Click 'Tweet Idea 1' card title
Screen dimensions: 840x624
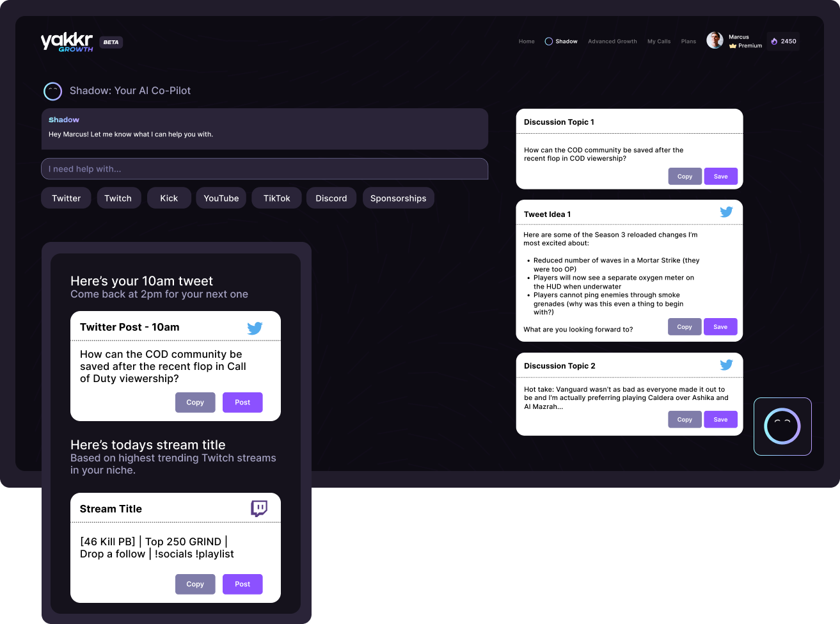click(548, 214)
